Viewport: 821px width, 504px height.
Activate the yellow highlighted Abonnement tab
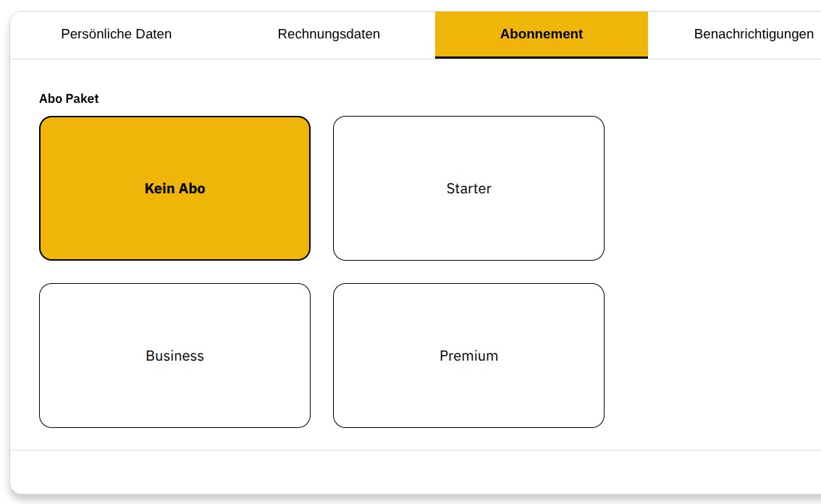pos(542,34)
